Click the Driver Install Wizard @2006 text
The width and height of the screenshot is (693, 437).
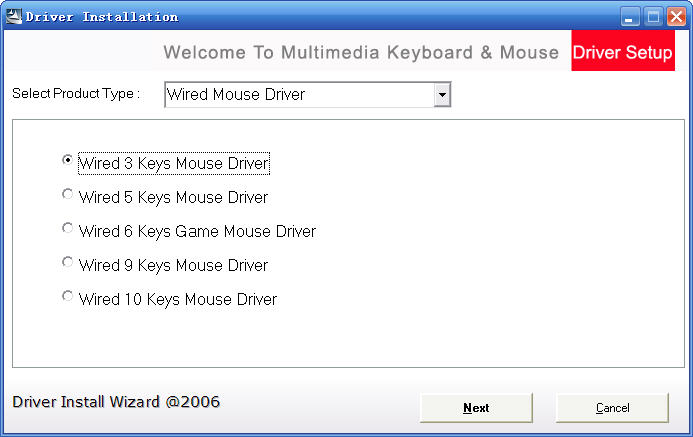pyautogui.click(x=116, y=402)
